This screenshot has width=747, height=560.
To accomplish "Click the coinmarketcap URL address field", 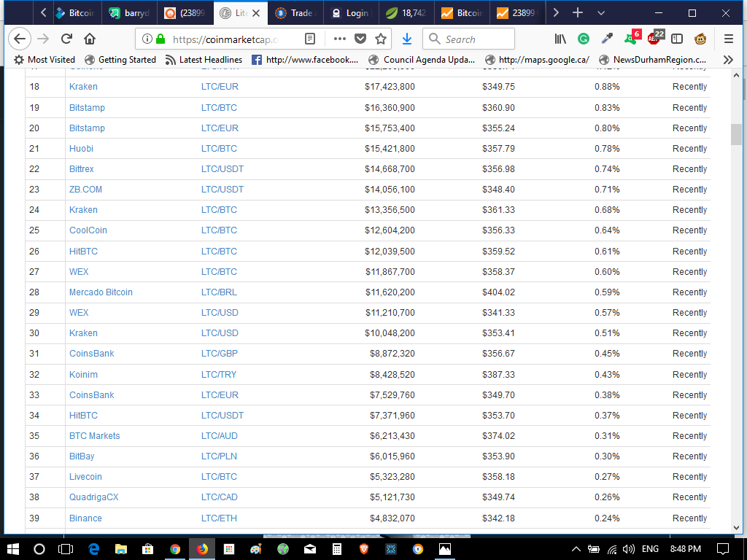I will pyautogui.click(x=225, y=39).
